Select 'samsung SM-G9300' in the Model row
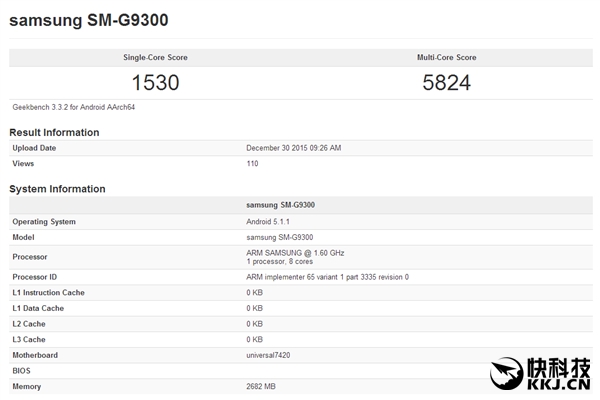The image size is (600, 400). [280, 238]
